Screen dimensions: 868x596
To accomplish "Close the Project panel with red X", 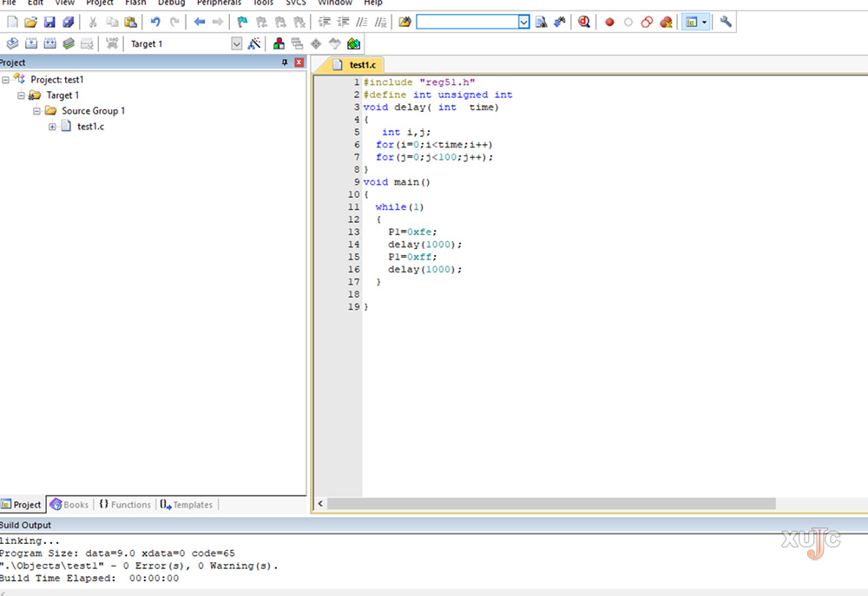I will [299, 62].
